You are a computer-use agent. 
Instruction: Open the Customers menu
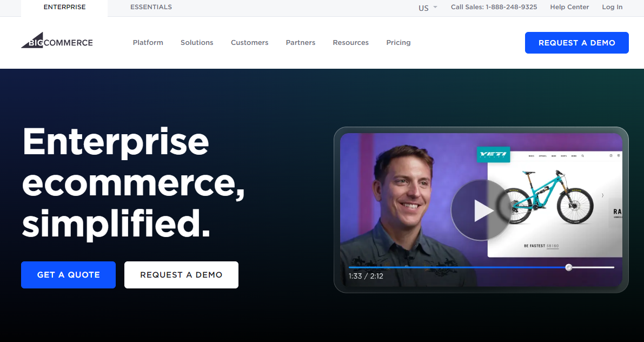[x=249, y=42]
